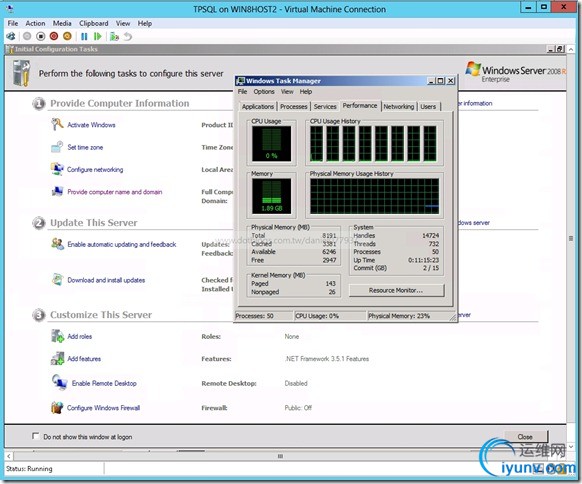This screenshot has height=484, width=582.
Task: Click the green Reset/Resume toolbar icon
Action: point(98,36)
